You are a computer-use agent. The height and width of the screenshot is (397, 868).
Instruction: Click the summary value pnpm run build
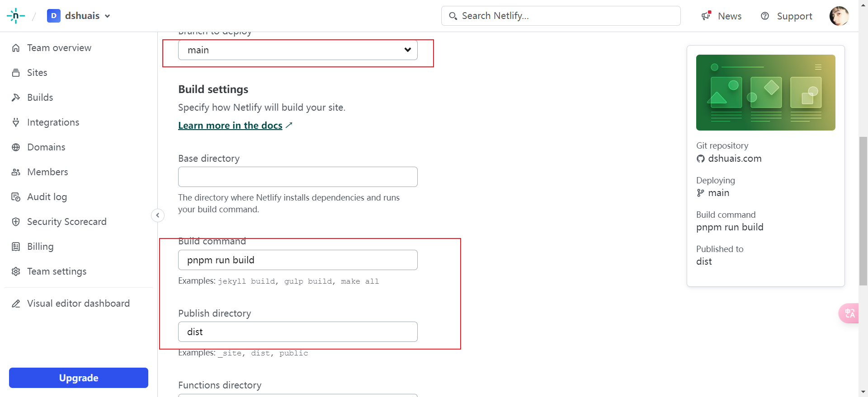[730, 227]
